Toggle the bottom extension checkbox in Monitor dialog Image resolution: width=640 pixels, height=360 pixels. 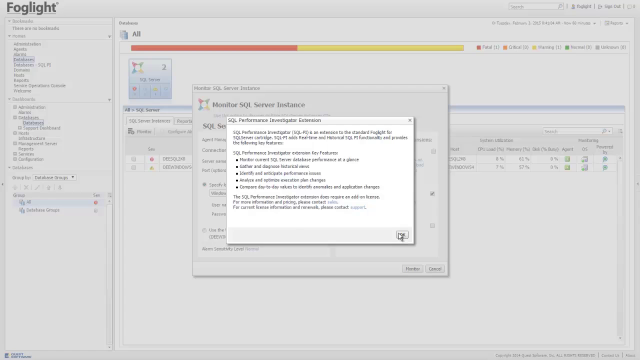pyautogui.click(x=432, y=225)
